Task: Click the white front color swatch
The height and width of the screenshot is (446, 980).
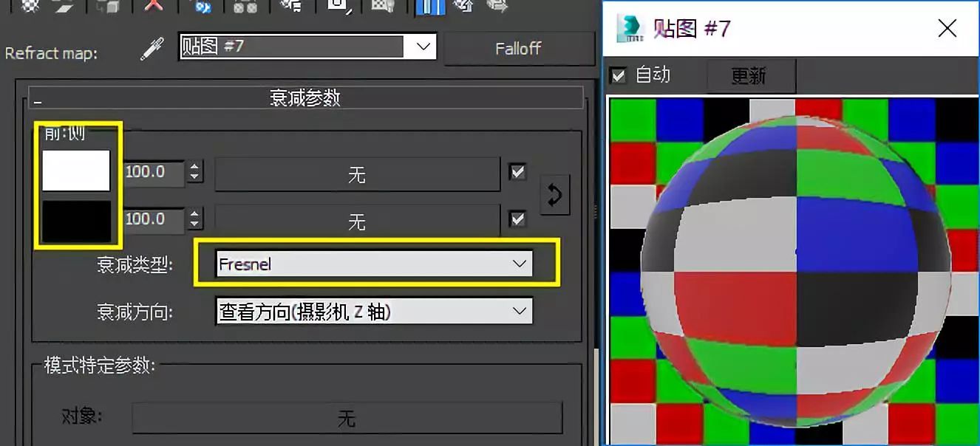Action: click(76, 171)
